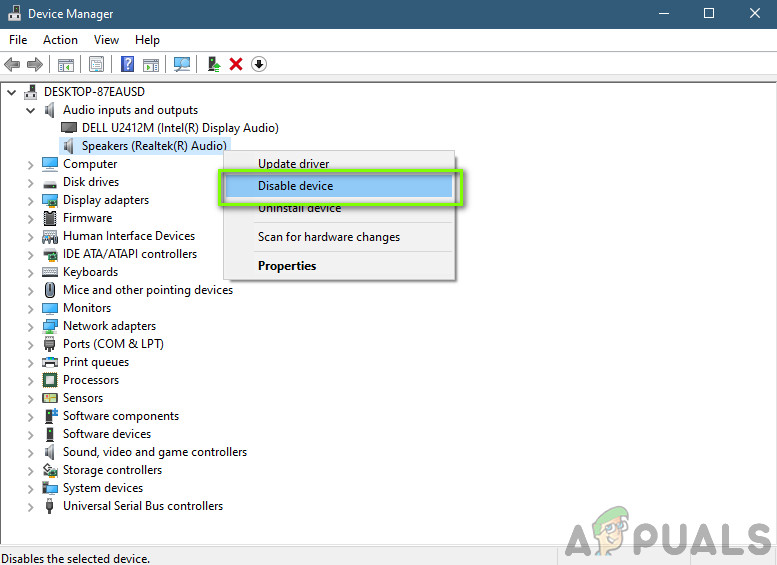Click the Firmware chip icon
Viewport: 777px width, 565px height.
point(50,218)
